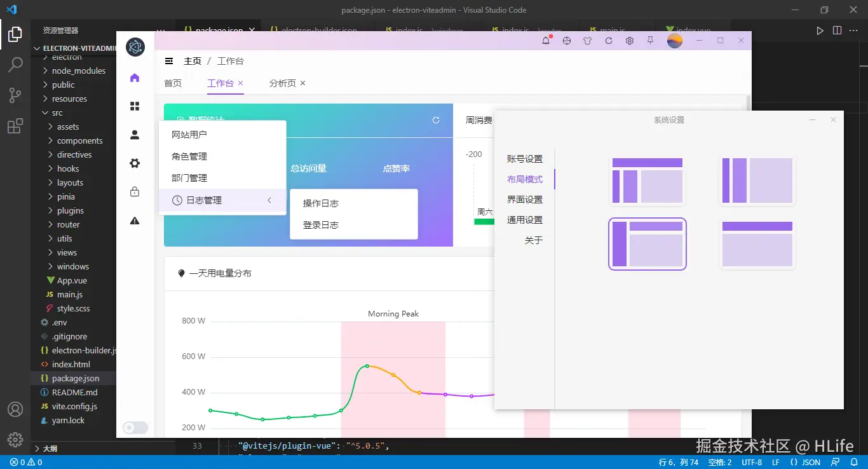Switch to package.json editor tab

coord(218,30)
